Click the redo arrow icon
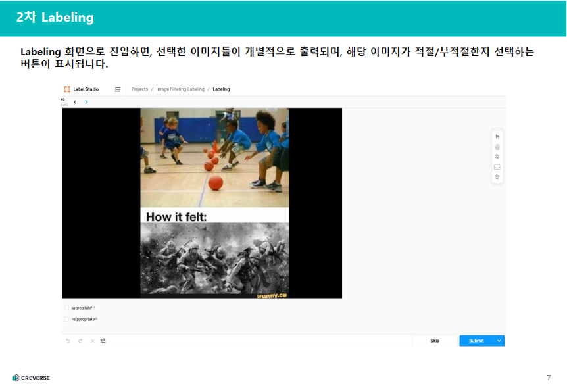567x392 pixels. 80,341
